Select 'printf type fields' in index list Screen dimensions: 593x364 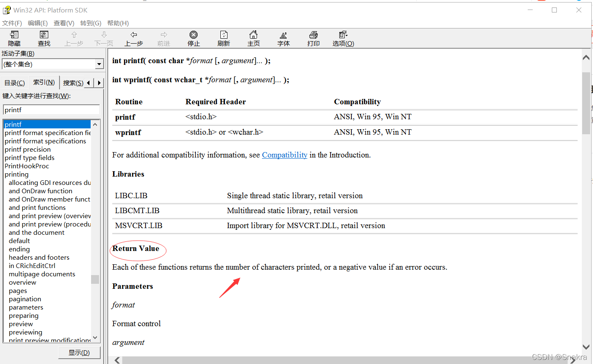tap(30, 158)
